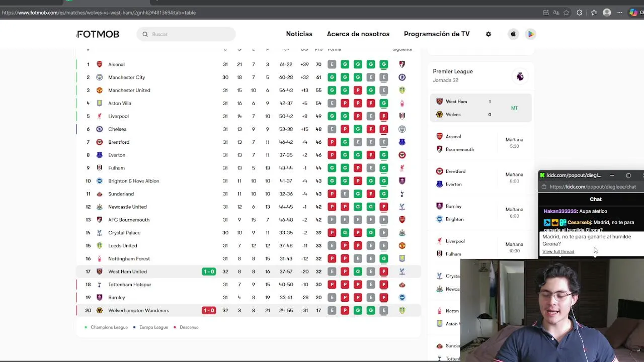Screen dimensions: 644x362
Task: Click the browser address bar URL
Action: pos(99,13)
